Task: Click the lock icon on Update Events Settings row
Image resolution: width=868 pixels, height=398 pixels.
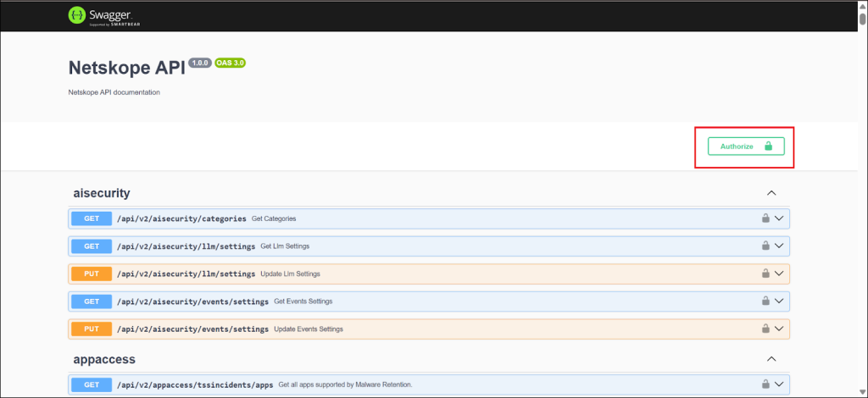Action: pos(765,329)
